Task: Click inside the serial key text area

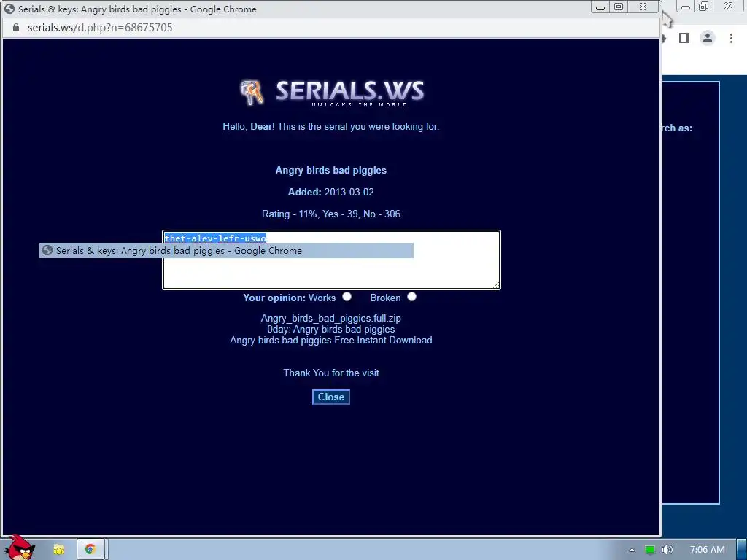Action: [332, 260]
